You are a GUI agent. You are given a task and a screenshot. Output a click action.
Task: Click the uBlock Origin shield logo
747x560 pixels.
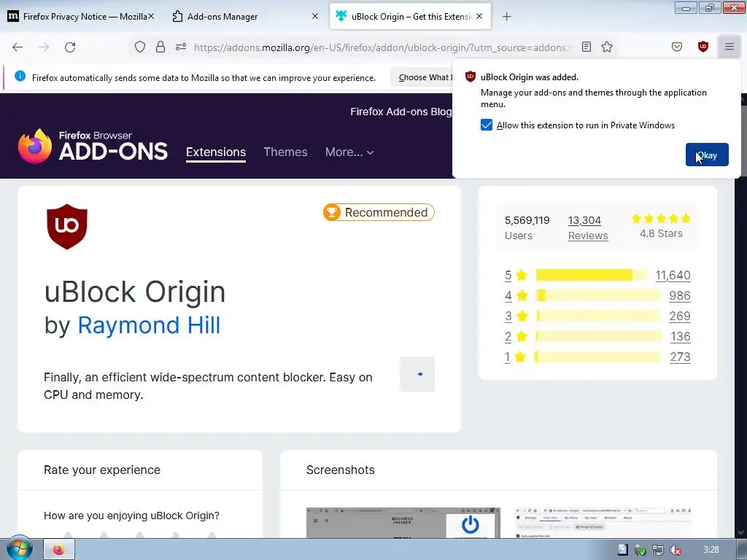67,227
